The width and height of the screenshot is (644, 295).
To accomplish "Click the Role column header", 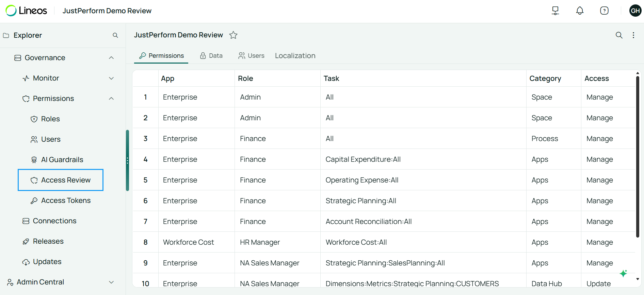I will coord(277,79).
